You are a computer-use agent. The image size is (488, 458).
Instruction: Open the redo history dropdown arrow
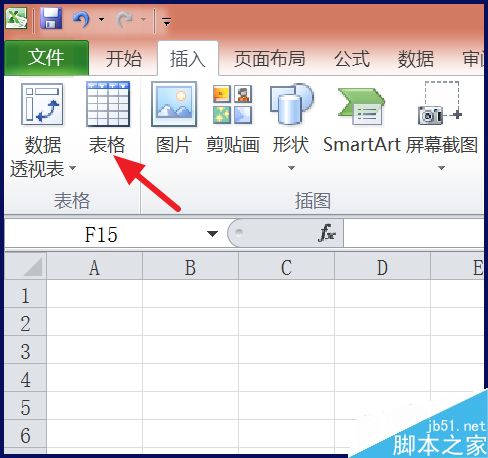[144, 19]
